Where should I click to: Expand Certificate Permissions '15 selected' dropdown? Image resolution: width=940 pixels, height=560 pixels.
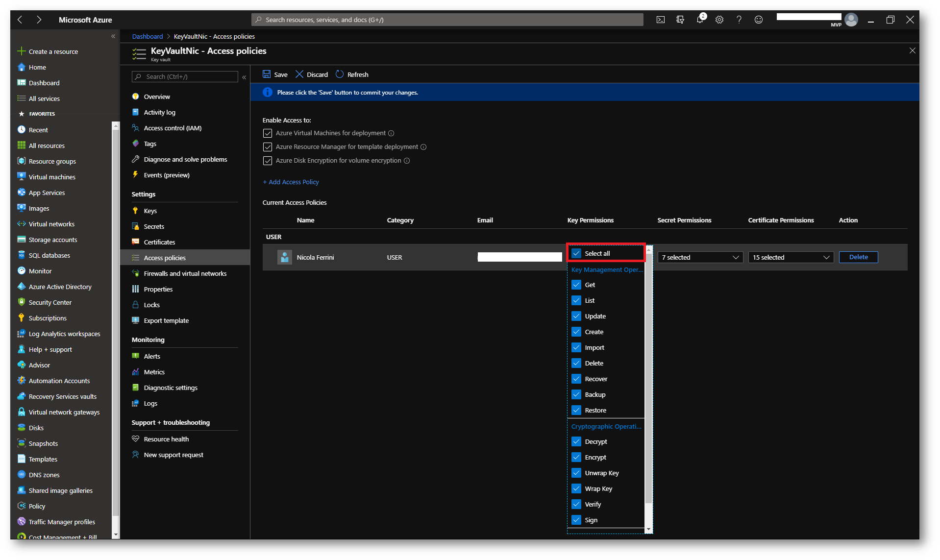(791, 257)
